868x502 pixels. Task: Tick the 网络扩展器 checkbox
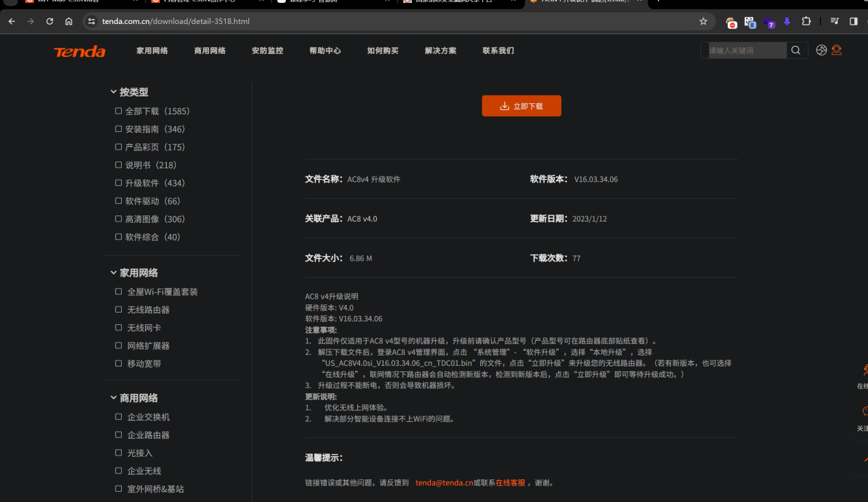(119, 345)
